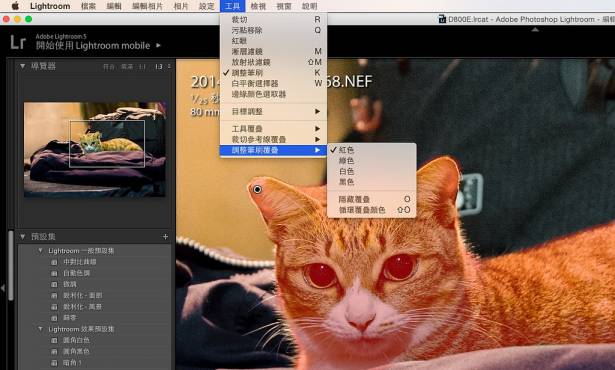Image resolution: width=615 pixels, height=370 pixels.
Task: Collapse the 導覽器 navigator panel
Action: (22, 66)
